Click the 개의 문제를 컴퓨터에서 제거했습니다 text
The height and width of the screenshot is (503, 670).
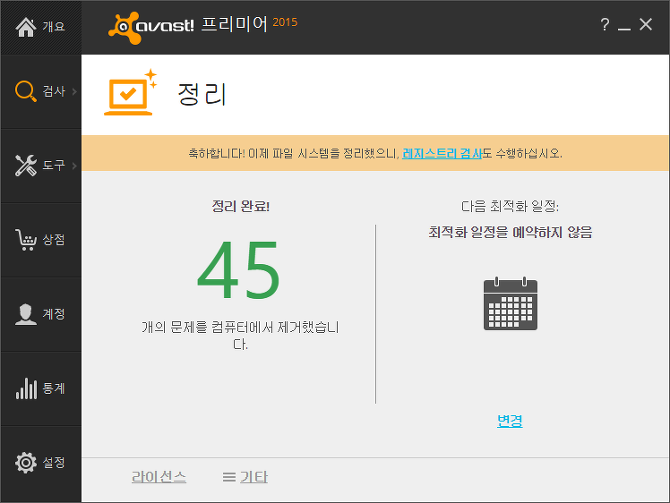241,335
